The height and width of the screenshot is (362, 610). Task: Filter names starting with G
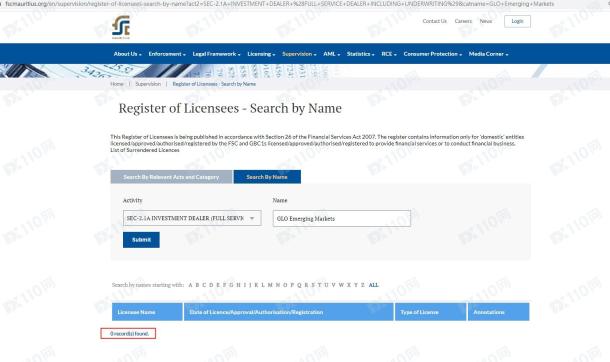(x=231, y=285)
